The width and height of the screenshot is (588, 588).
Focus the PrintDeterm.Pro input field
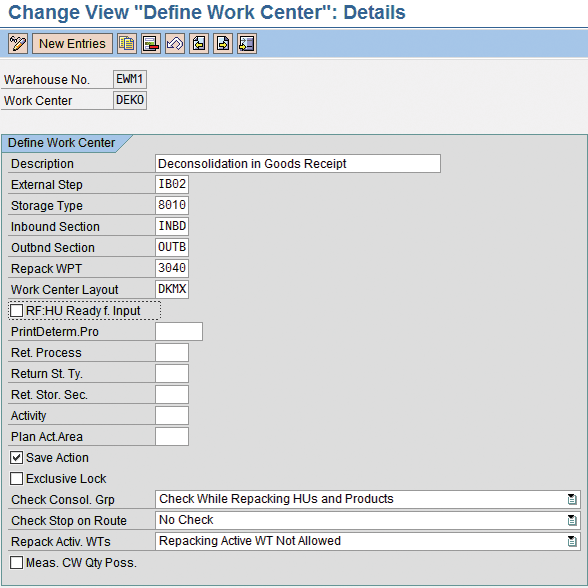click(179, 332)
